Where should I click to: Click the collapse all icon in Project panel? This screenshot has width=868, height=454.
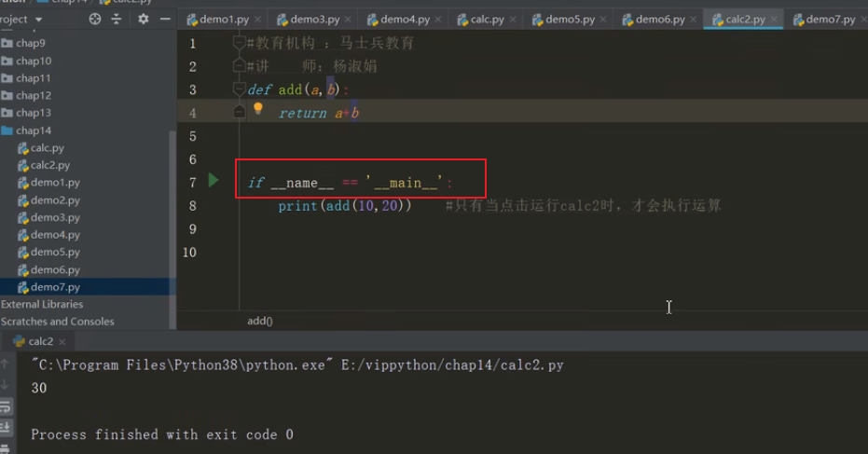(117, 20)
